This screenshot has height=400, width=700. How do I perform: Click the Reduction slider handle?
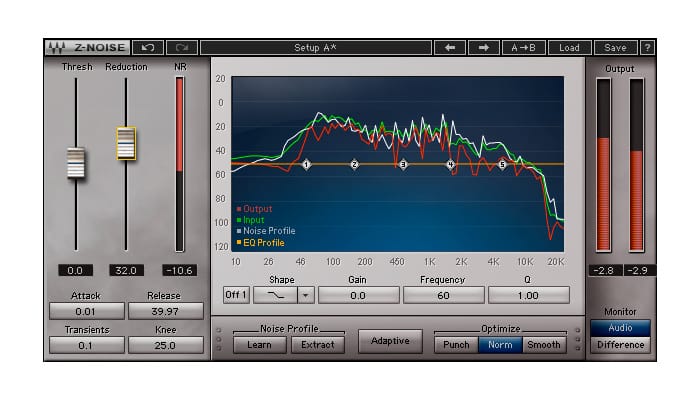(x=126, y=143)
